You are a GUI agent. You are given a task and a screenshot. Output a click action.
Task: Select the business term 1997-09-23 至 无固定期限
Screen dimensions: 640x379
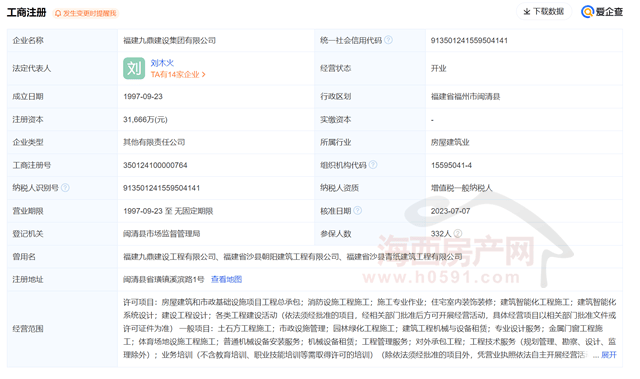coord(168,211)
